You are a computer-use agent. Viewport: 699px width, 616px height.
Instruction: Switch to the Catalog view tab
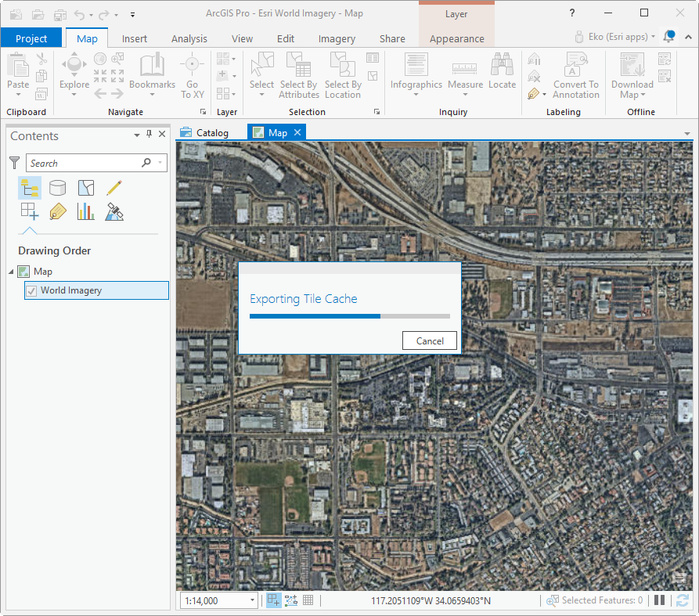(x=204, y=133)
